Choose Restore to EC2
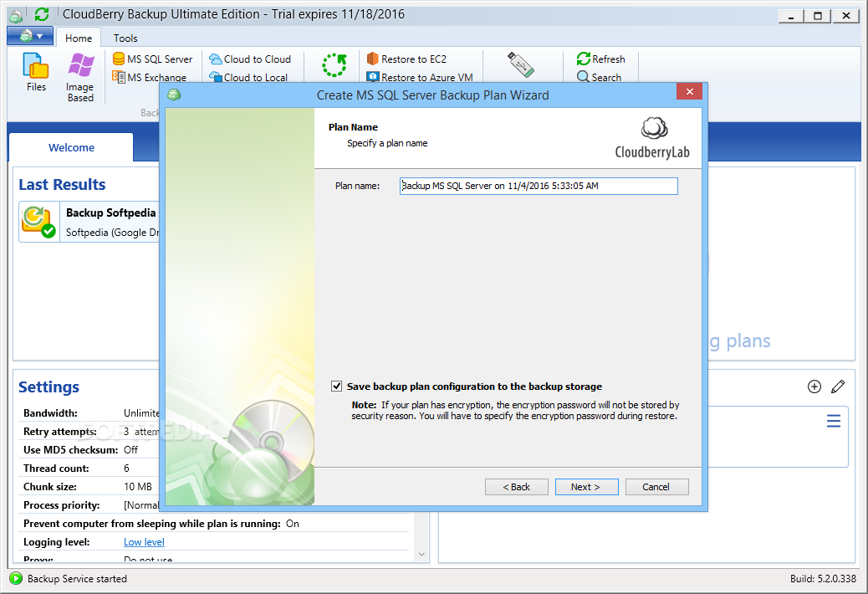Viewport: 868px width, 594px height. click(407, 59)
